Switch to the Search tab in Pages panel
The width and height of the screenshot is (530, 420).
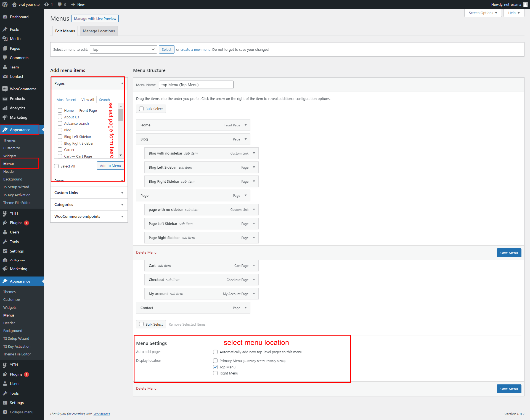[104, 100]
